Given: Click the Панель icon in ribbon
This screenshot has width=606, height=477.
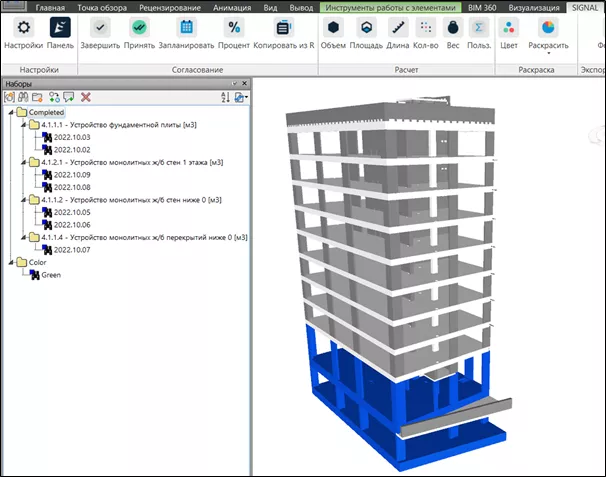Looking at the screenshot, I should click(x=59, y=28).
